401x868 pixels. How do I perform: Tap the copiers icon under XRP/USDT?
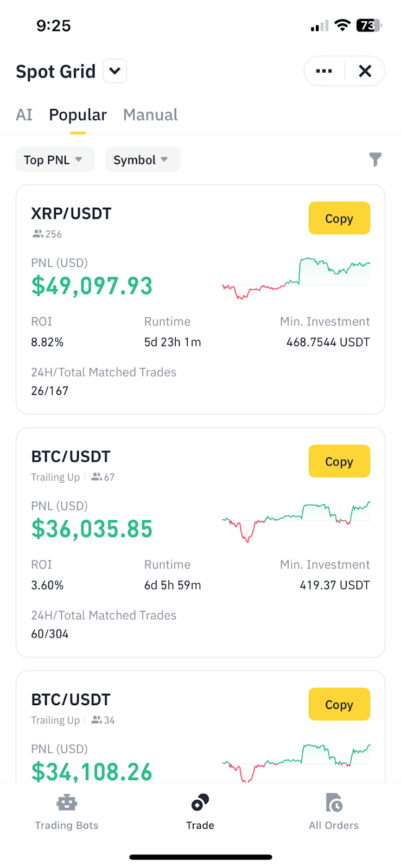click(x=38, y=234)
